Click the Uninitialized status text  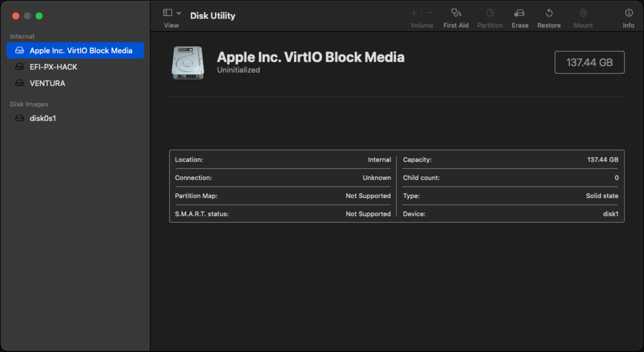coord(238,70)
